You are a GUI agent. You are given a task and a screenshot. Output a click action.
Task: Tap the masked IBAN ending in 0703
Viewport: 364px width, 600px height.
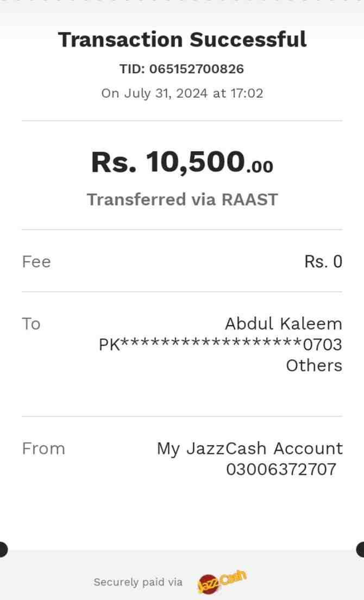point(220,345)
